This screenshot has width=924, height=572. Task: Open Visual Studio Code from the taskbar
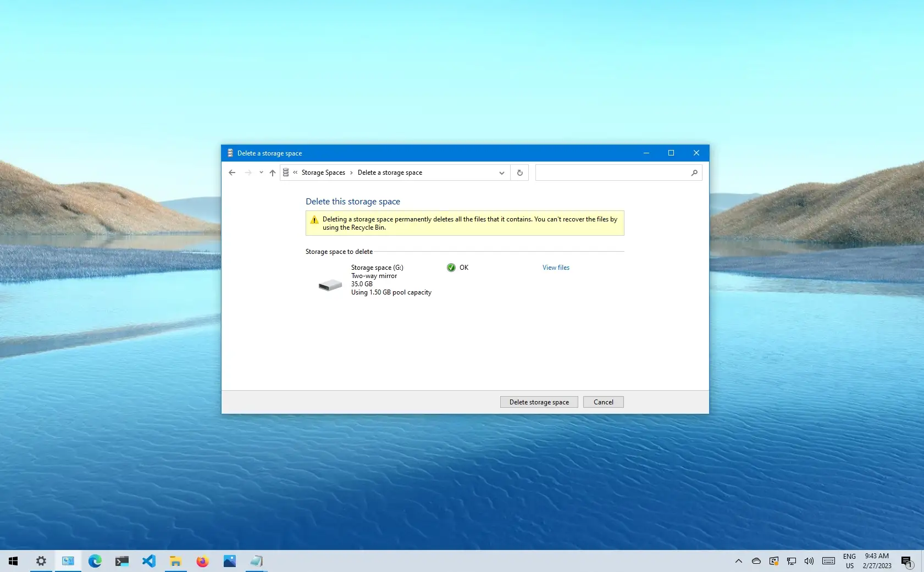click(x=149, y=561)
